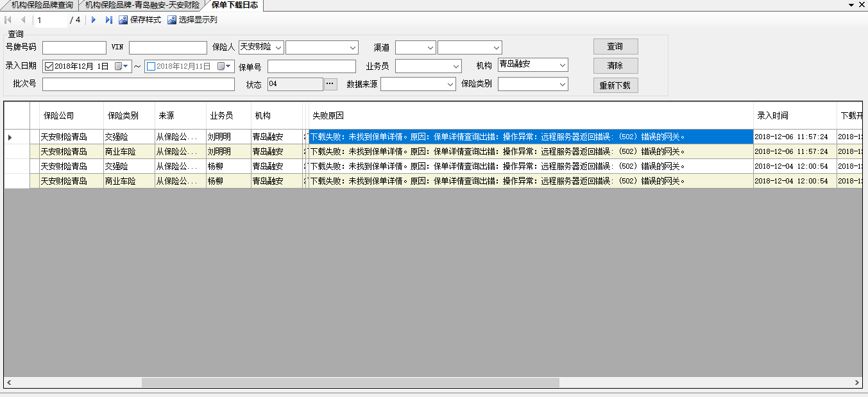Switch to the 机构保险品牌查询 tab

click(x=42, y=5)
